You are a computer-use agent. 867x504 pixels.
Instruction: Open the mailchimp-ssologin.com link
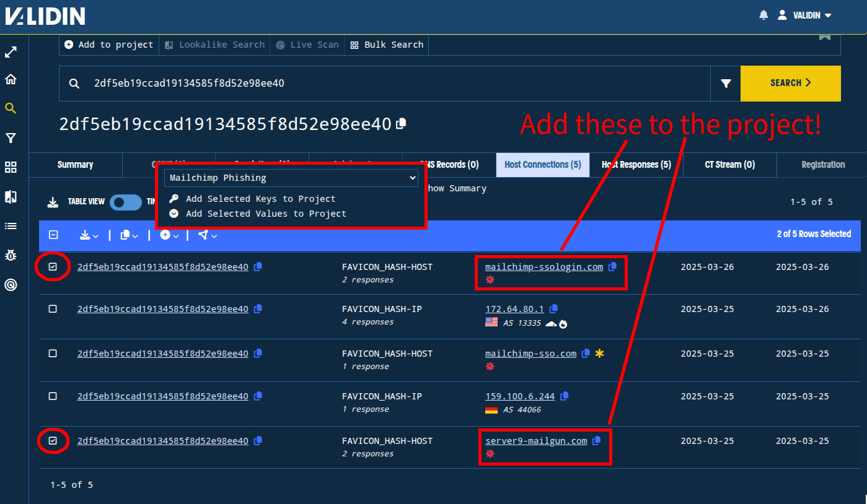[x=544, y=267]
